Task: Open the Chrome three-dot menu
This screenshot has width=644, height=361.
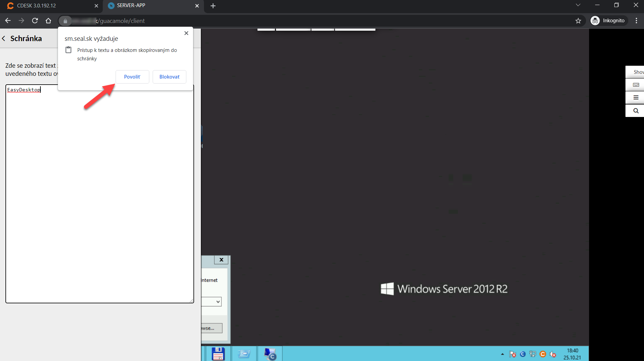Action: [x=636, y=21]
